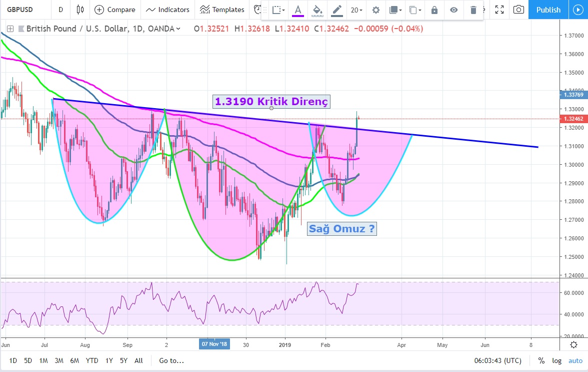
Task: Open the Indicators menu
Action: [168, 10]
